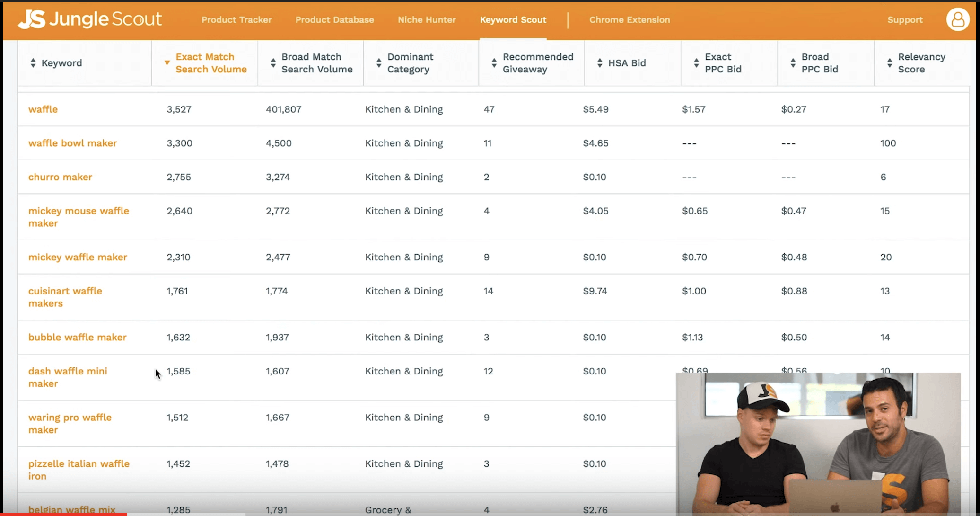Click relevancy score 100
Screen dimensions: 980x516
pyautogui.click(x=888, y=143)
